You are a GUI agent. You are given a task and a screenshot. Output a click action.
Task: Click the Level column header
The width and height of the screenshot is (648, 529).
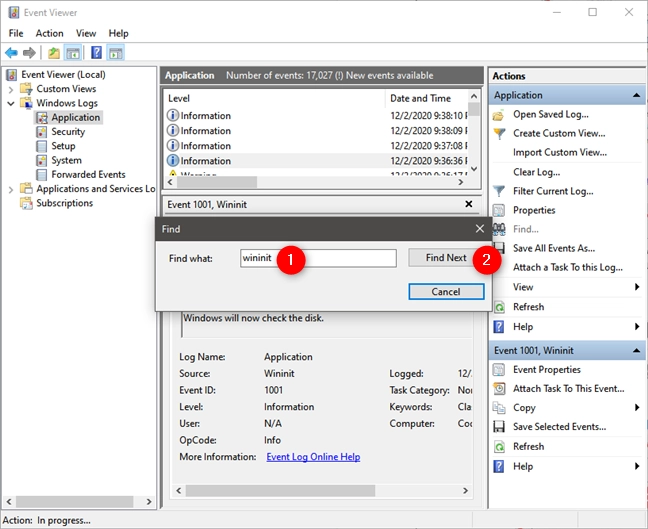pyautogui.click(x=274, y=98)
